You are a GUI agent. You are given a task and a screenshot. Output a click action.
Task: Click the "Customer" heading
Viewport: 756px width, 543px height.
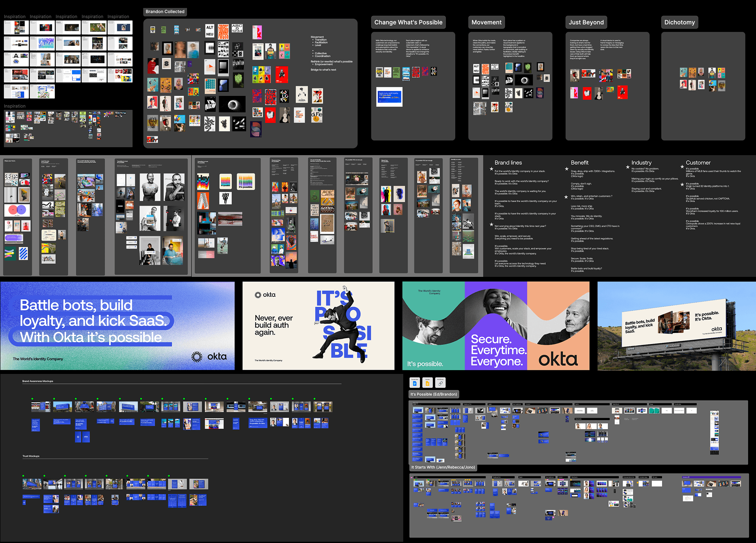pos(698,163)
